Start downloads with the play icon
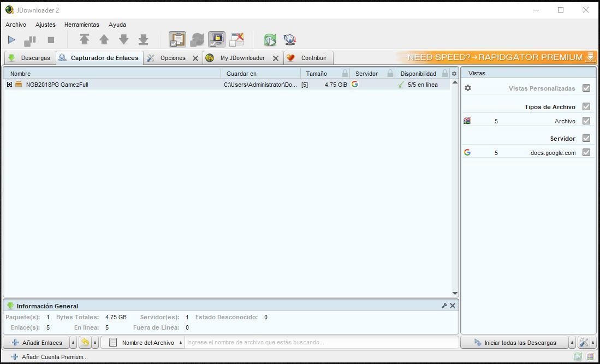600x364 pixels. coord(11,40)
